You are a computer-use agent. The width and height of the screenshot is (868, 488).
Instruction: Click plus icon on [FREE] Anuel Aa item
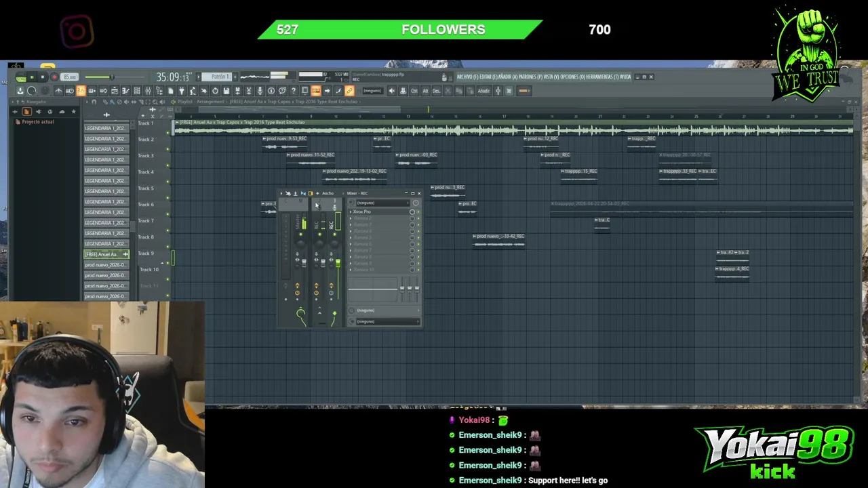(x=125, y=254)
